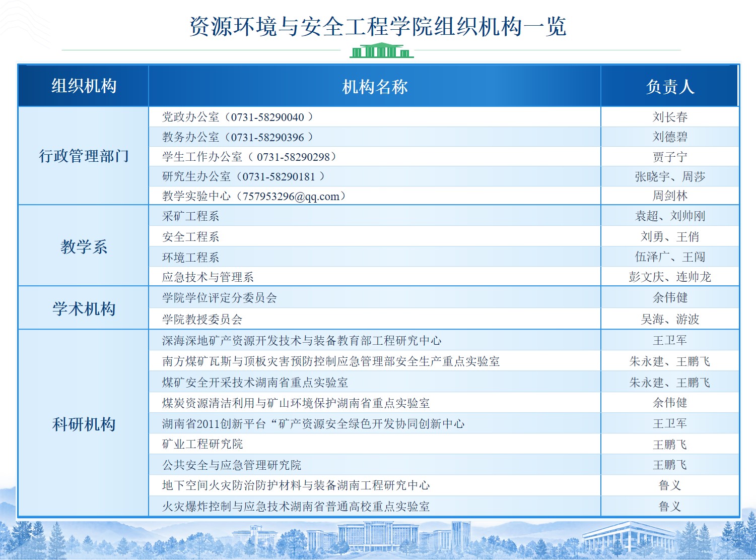This screenshot has width=756, height=560.
Task: Select the names 刘勇、王俏
Action: click(x=670, y=236)
